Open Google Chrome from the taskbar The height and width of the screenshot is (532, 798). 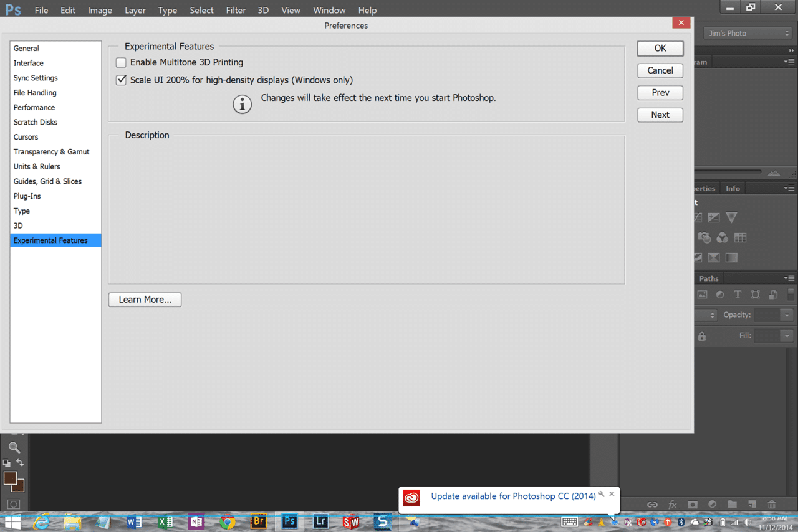[x=227, y=521]
